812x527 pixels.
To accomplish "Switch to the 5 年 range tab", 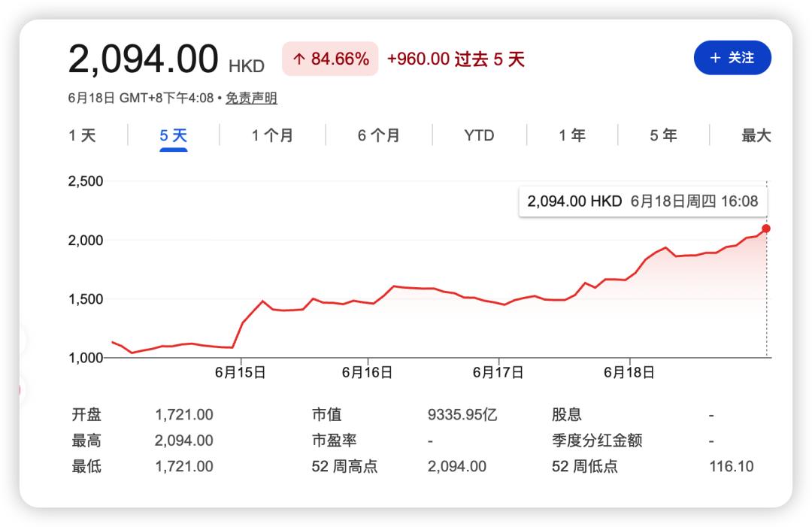I will 663,135.
